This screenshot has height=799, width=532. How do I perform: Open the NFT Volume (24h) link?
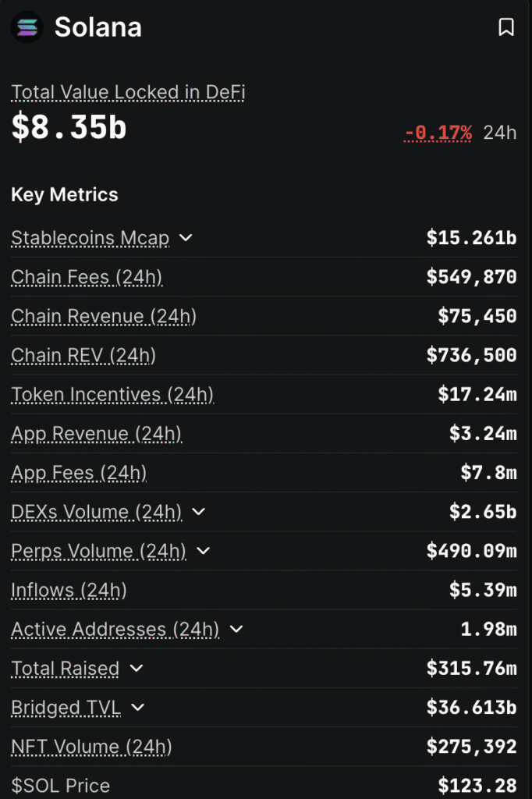pos(91,747)
